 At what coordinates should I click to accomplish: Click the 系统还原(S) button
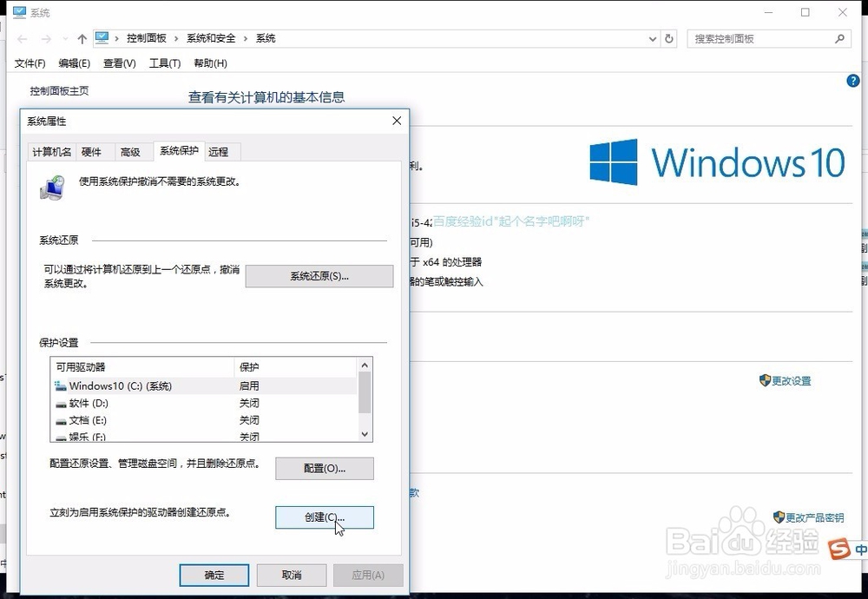[319, 275]
